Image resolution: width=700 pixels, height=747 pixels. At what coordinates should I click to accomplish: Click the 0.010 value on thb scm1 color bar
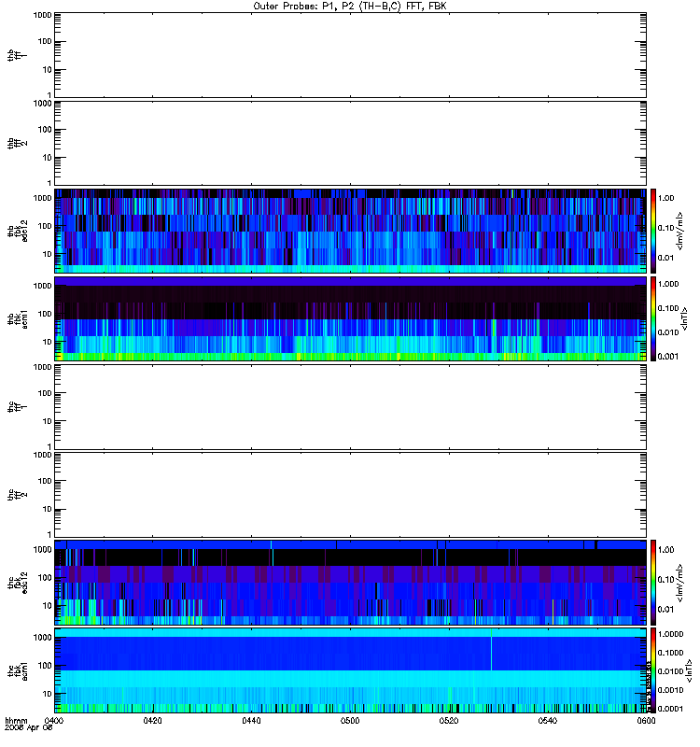[668, 332]
